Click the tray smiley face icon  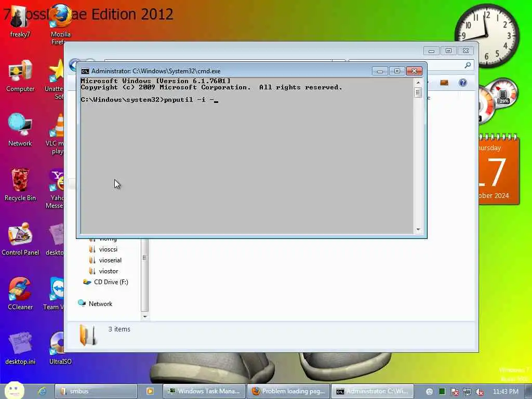click(429, 392)
